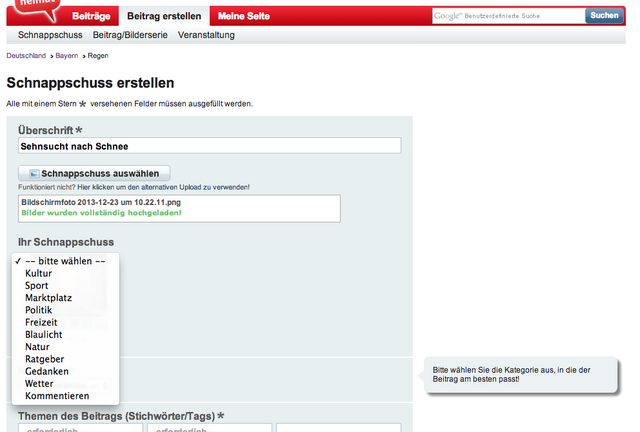
Task: Click the category hint tooltip text
Action: point(511,374)
